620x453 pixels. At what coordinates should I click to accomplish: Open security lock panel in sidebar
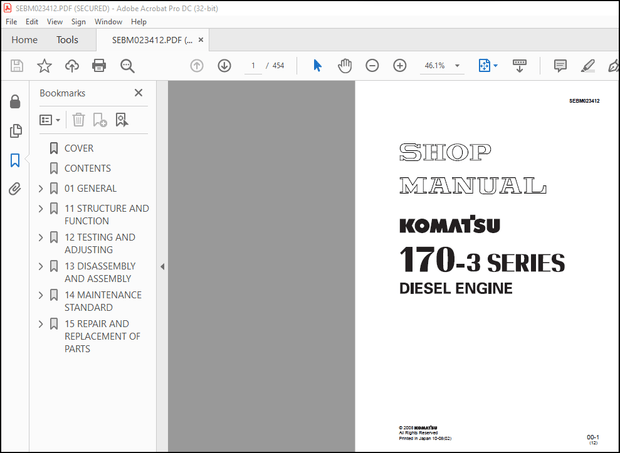tap(15, 102)
